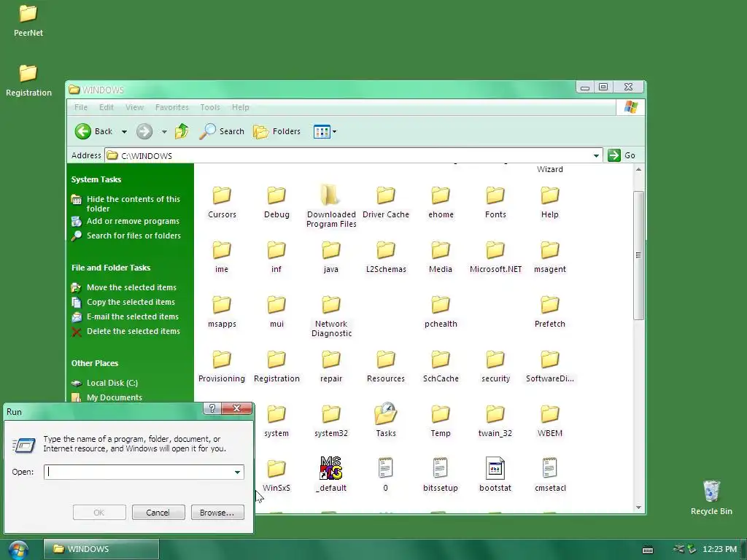Go up one folder level
This screenshot has width=747, height=560.
click(x=182, y=131)
